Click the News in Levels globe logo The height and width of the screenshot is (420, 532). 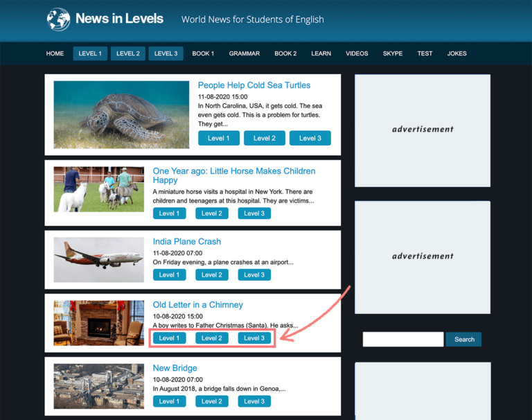click(x=59, y=19)
